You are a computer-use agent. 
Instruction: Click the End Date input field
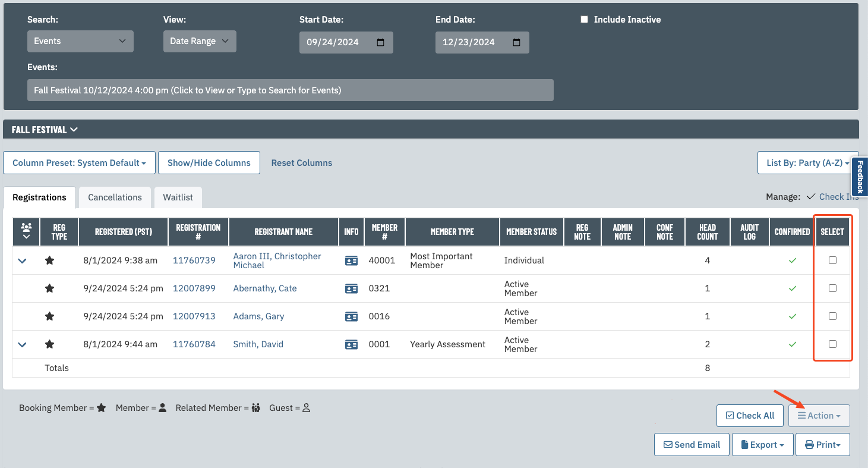482,42
